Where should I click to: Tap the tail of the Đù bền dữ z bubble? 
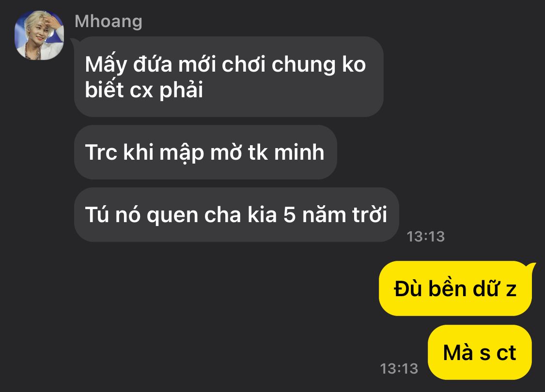pos(531,266)
